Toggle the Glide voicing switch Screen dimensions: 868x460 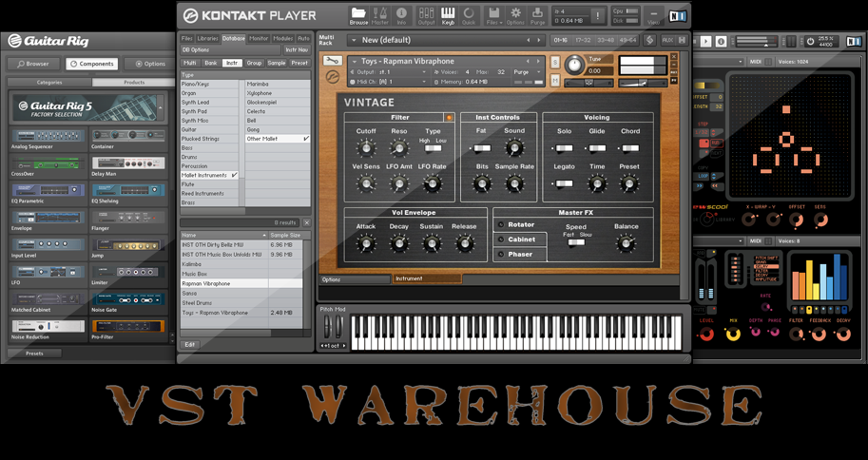click(596, 148)
